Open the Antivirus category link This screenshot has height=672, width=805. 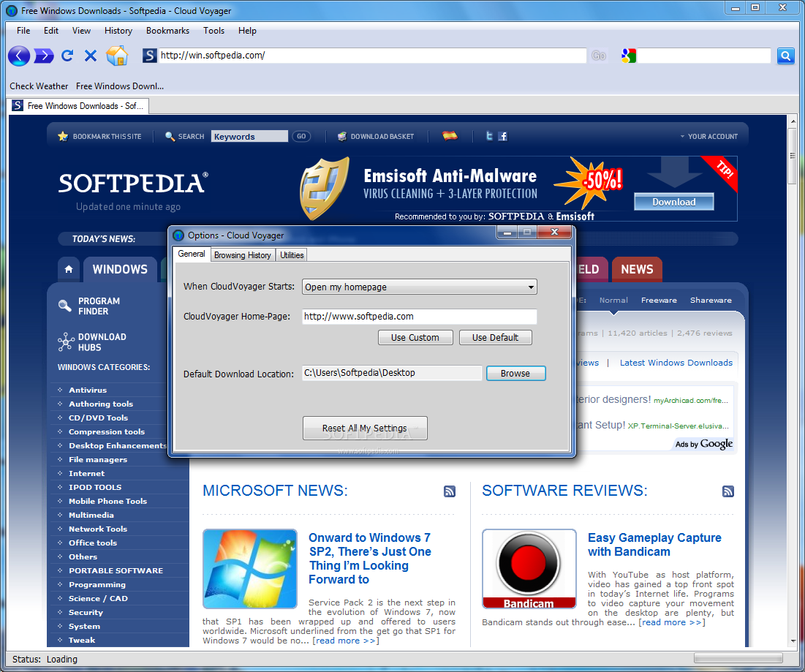88,390
